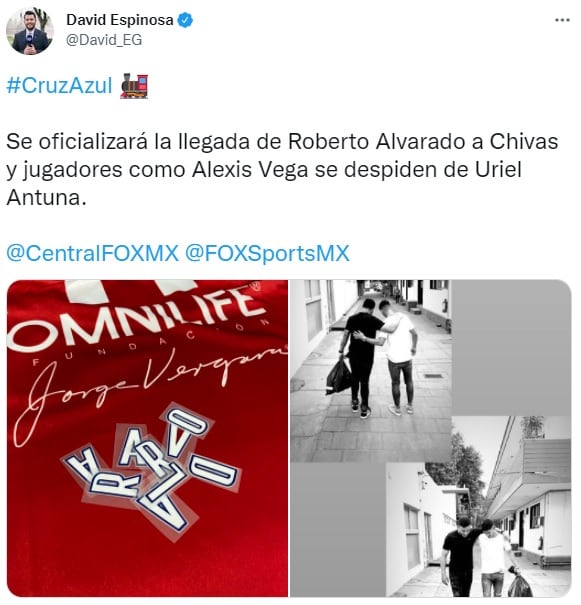Click David Espinosa's profile avatar
Screen dimensions: 581x605
(30, 31)
